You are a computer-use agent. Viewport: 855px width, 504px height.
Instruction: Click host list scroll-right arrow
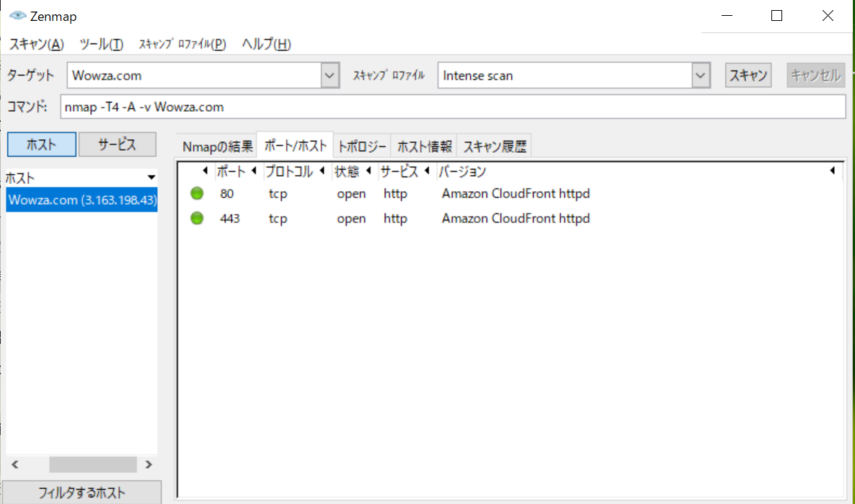pyautogui.click(x=149, y=464)
